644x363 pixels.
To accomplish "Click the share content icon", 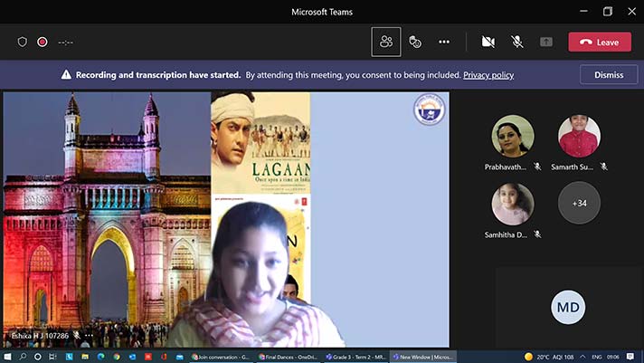I will tap(546, 42).
